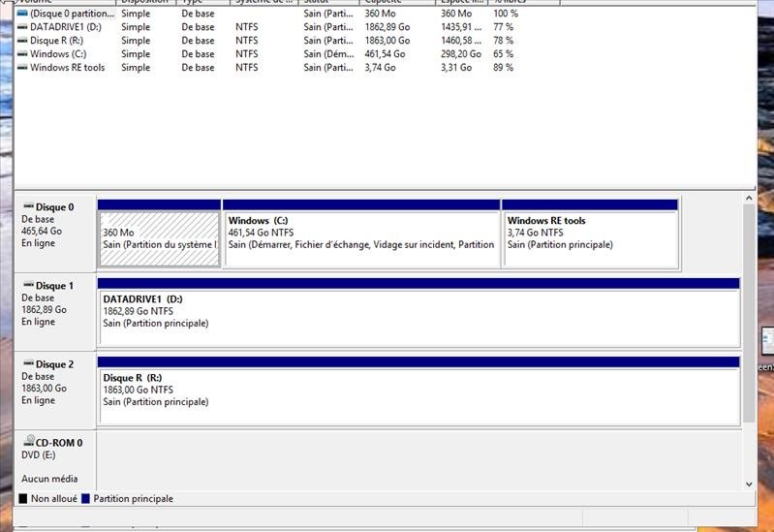774x532 pixels.
Task: Click the 3,31 Go free space cell
Action: click(x=456, y=67)
